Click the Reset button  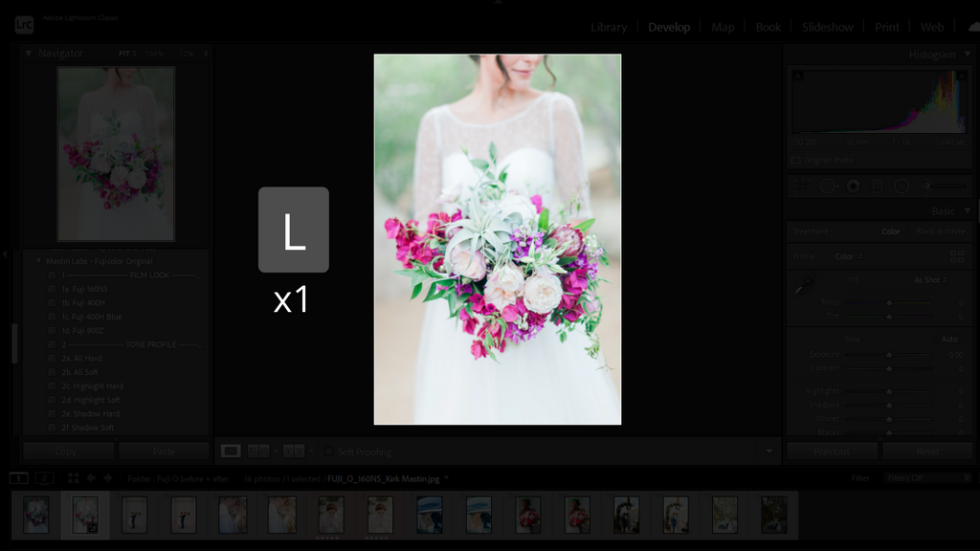[x=927, y=452]
